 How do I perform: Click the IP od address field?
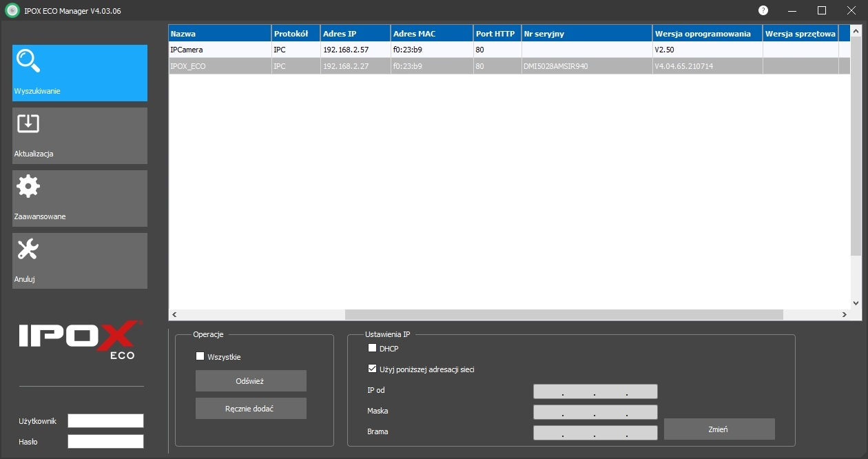coord(595,391)
